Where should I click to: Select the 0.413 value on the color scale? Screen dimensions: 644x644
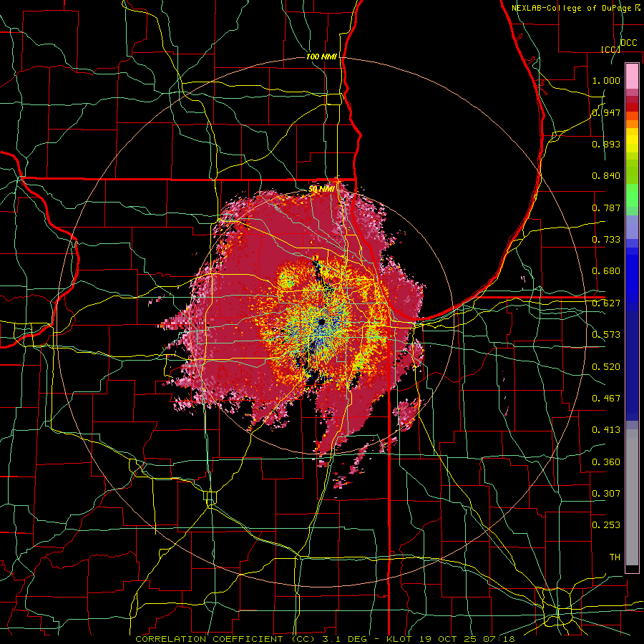606,430
